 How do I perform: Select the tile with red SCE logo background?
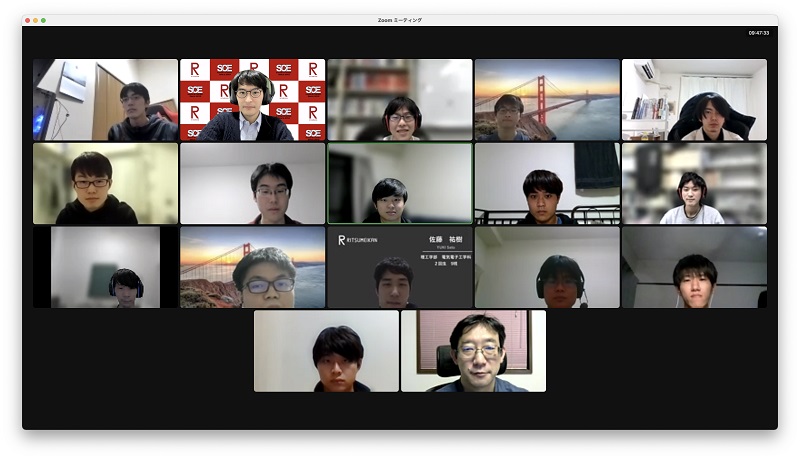(252, 100)
